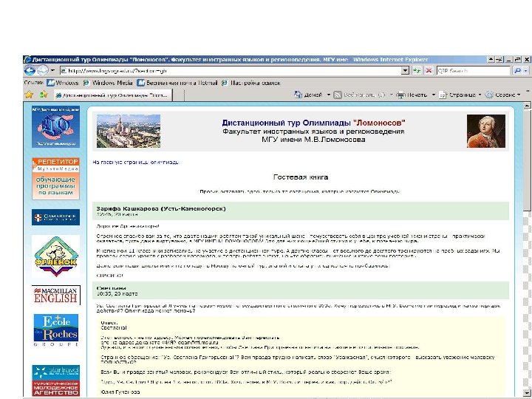Click the MSU building photo in header
The width and height of the screenshot is (532, 399).
[x=129, y=131]
